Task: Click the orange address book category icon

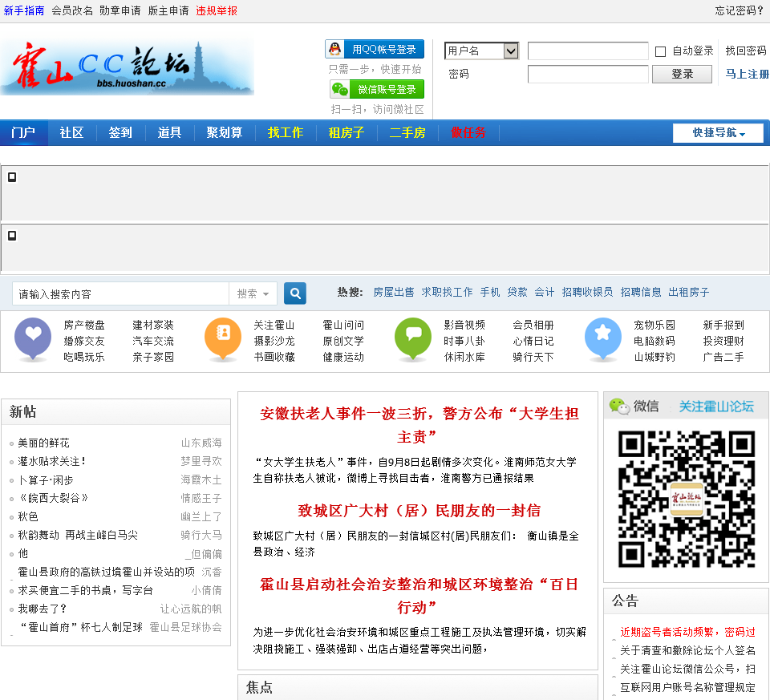Action: [223, 338]
